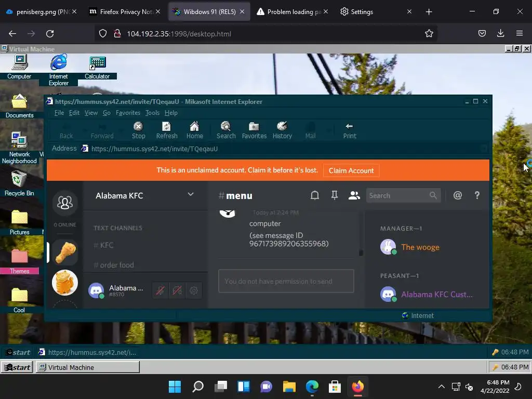Image resolution: width=532 pixels, height=399 pixels.
Task: Switch to penisberg.png Firefox tab
Action: 41,12
